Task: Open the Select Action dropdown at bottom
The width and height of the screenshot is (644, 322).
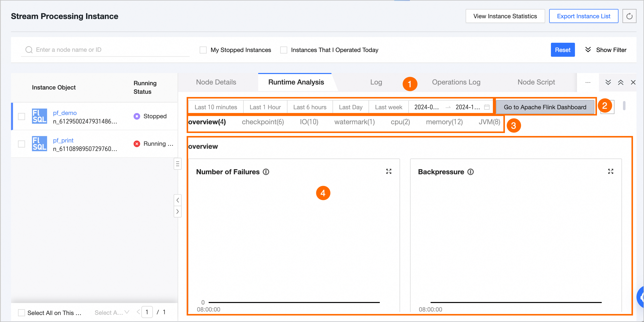Action: (x=112, y=312)
